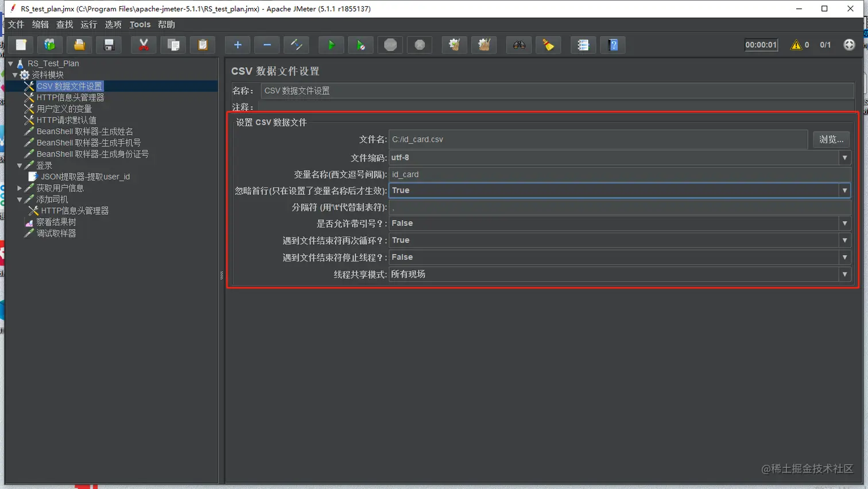868x489 pixels.
Task: Open the 线程共享模式 dropdown
Action: click(619, 274)
